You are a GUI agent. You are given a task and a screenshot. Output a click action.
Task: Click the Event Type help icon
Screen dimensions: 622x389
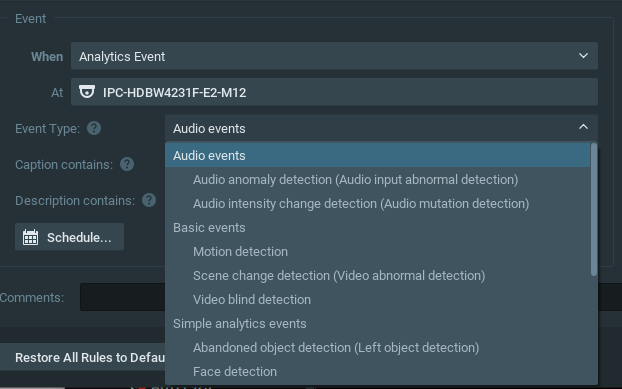coord(94,128)
